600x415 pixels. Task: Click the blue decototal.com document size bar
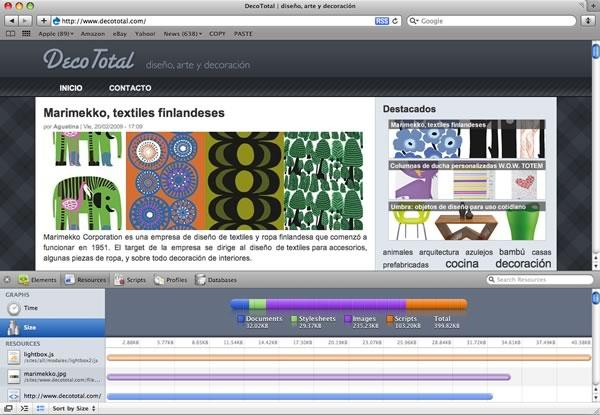click(x=300, y=396)
